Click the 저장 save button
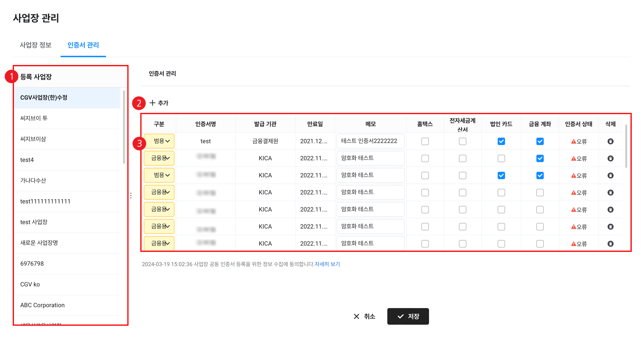Viewport: 644px width, 348px height. [x=408, y=316]
